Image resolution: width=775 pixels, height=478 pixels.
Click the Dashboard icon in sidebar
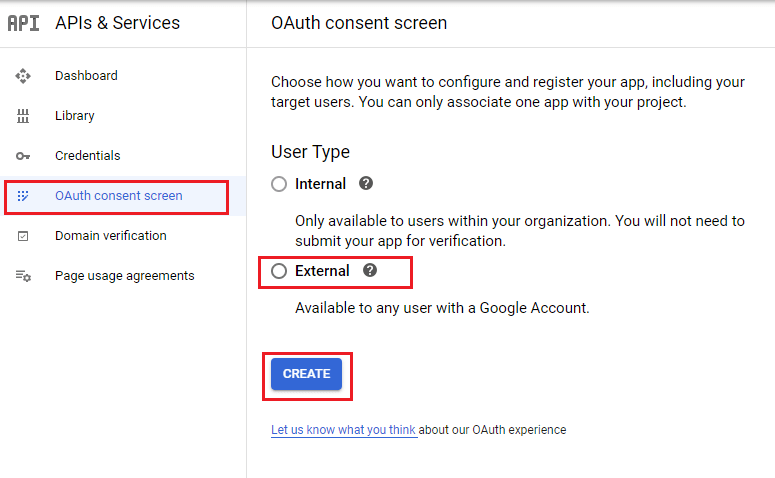tap(23, 76)
